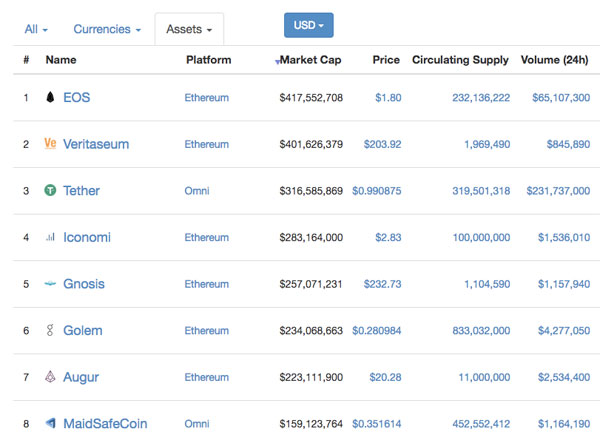Click MaidSafeCoin supply 452,552,412
Image resolution: width=600 pixels, height=446 pixels.
[x=481, y=423]
